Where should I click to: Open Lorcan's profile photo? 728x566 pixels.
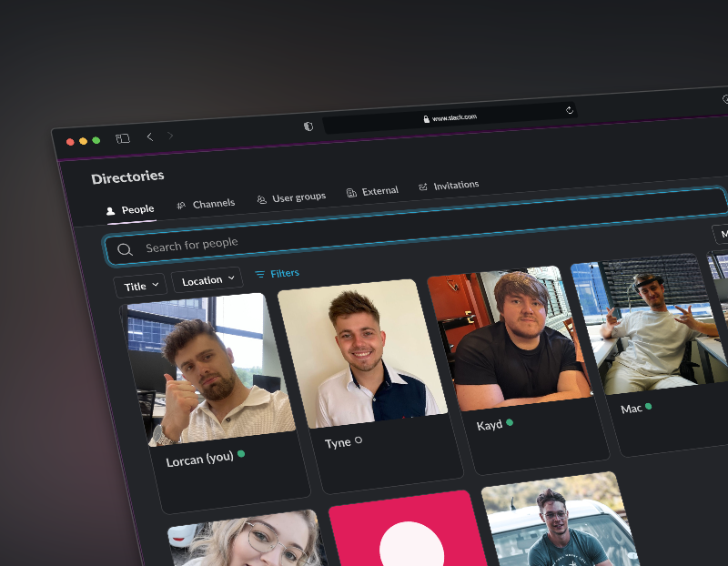(x=207, y=369)
